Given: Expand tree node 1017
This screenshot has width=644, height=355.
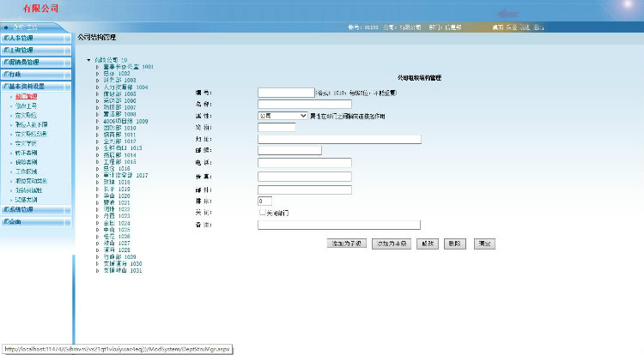Looking at the screenshot, I should (x=97, y=175).
